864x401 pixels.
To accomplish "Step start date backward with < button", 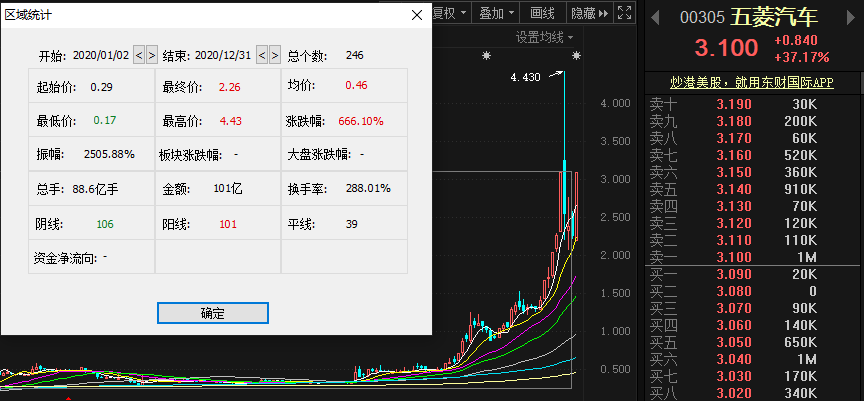I will [139, 55].
